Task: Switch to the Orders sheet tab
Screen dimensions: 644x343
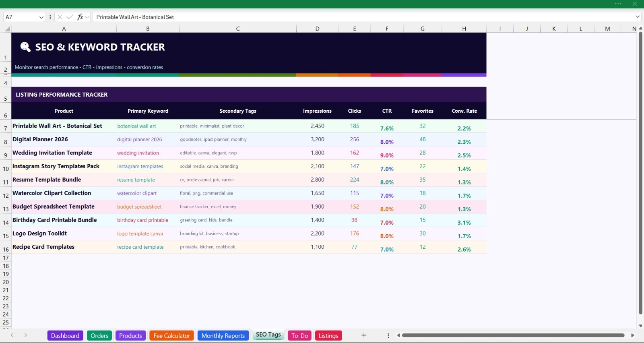Action: coord(99,335)
